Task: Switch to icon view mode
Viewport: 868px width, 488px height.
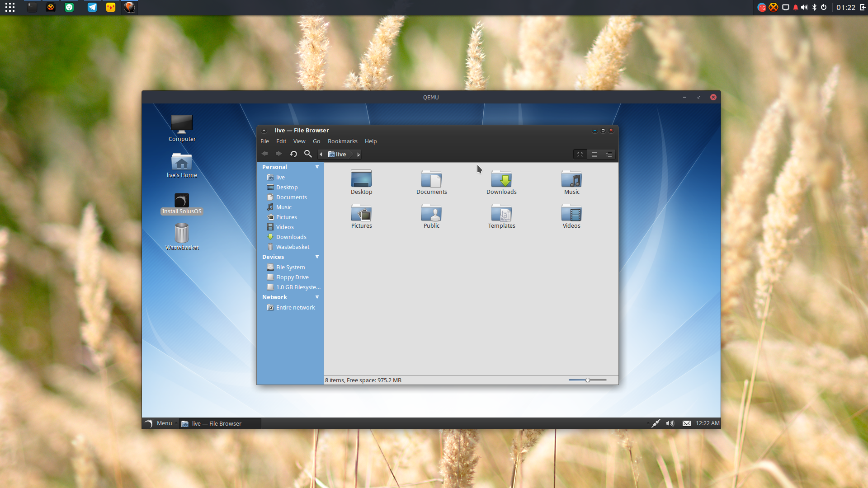Action: (x=580, y=155)
